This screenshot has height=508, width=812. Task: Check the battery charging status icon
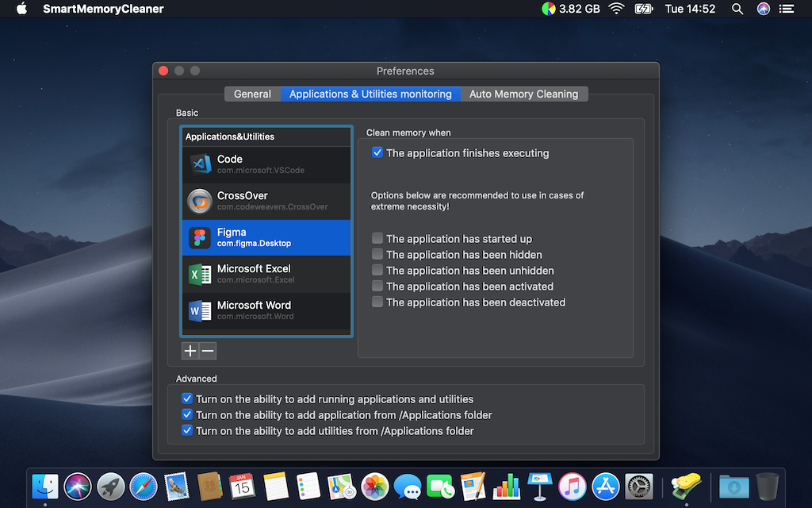(x=644, y=9)
